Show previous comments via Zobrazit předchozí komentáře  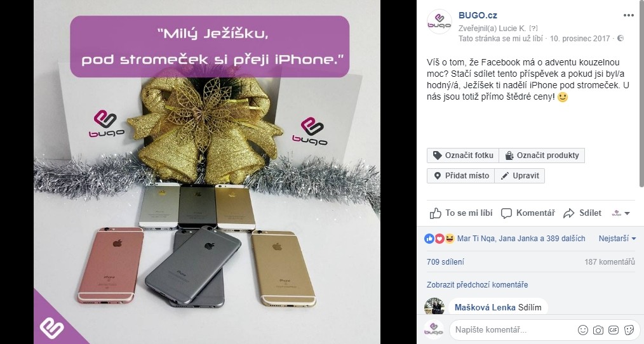tap(477, 285)
